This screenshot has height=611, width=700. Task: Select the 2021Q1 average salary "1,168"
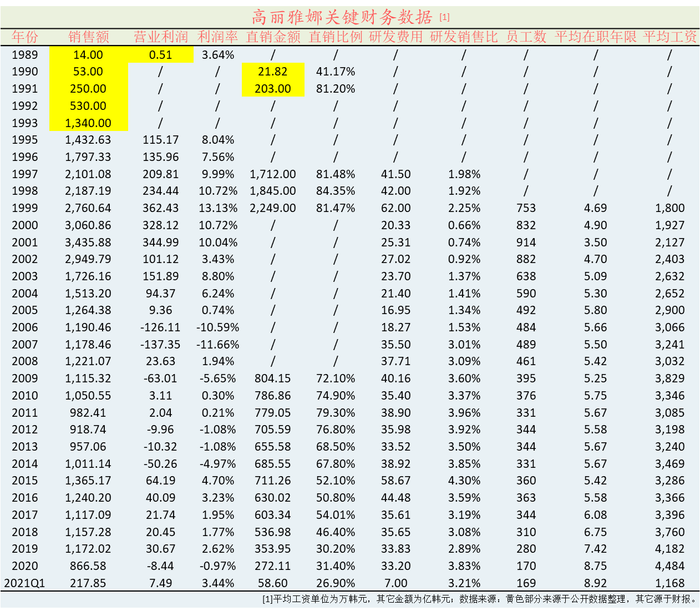coord(670,583)
